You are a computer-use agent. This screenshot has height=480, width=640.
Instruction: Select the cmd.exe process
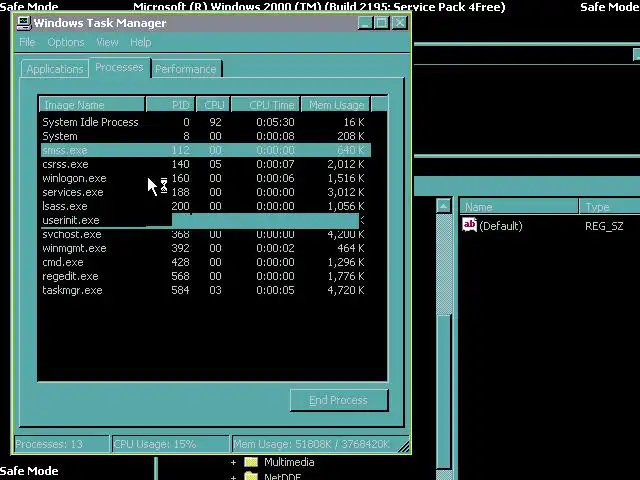(204, 262)
